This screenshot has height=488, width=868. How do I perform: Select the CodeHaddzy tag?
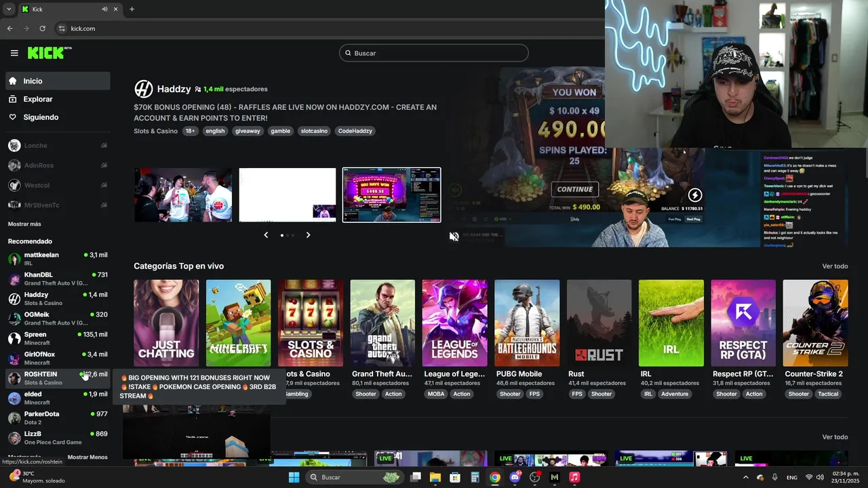pyautogui.click(x=355, y=131)
